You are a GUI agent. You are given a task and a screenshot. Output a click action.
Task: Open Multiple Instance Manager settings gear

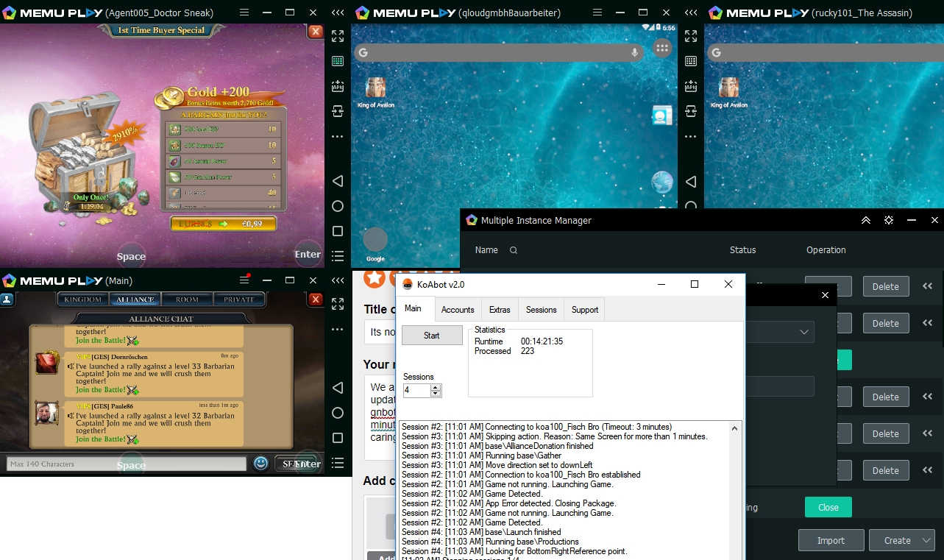(889, 220)
